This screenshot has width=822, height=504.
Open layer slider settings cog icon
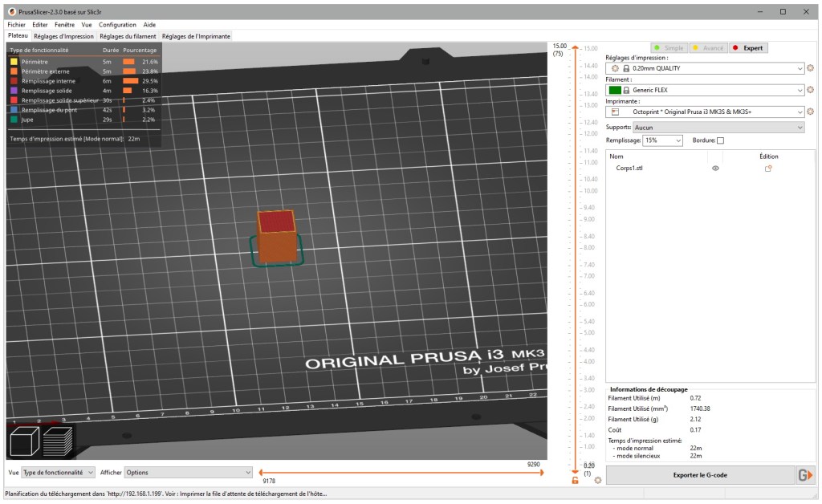[597, 480]
